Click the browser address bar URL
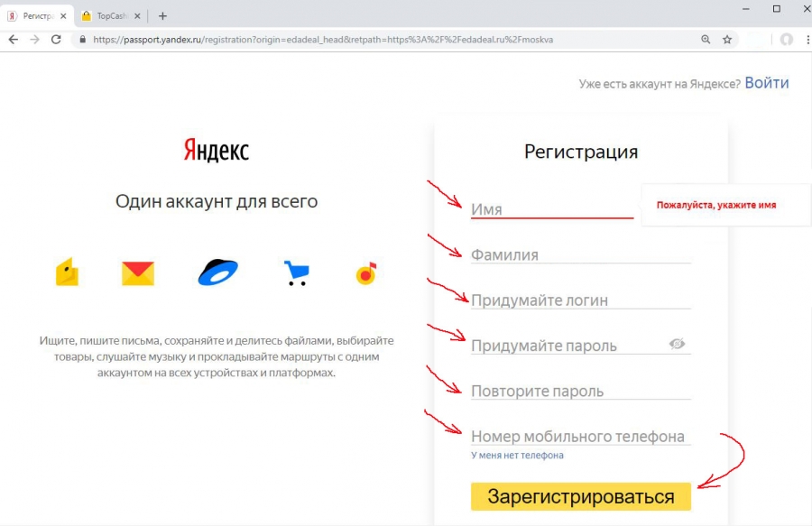Image resolution: width=812 pixels, height=526 pixels. tap(323, 40)
